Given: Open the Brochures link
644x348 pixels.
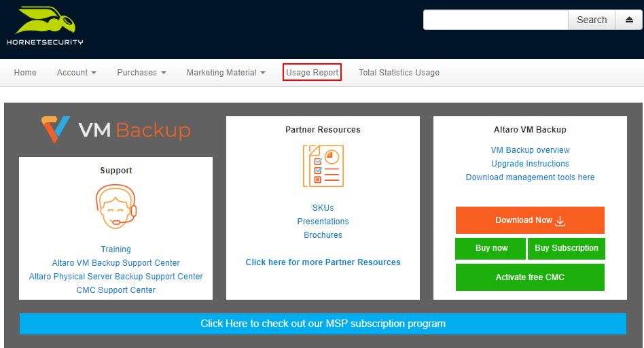Looking at the screenshot, I should [x=323, y=234].
